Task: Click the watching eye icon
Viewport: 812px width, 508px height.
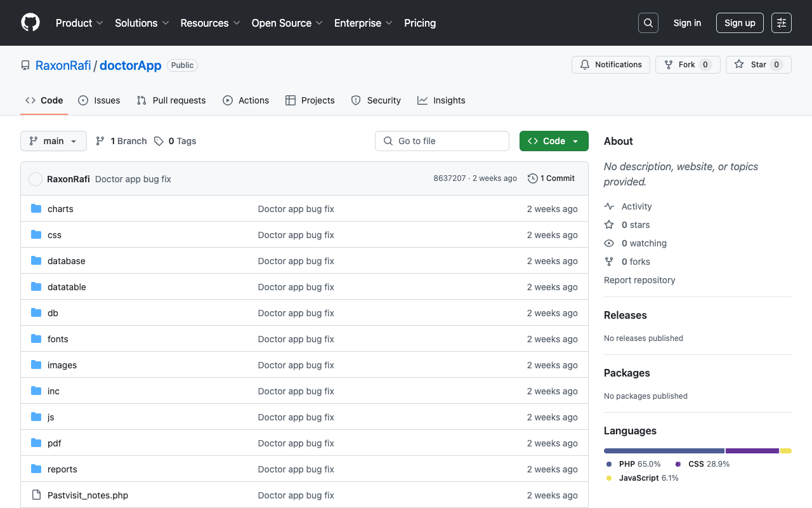Action: 609,243
